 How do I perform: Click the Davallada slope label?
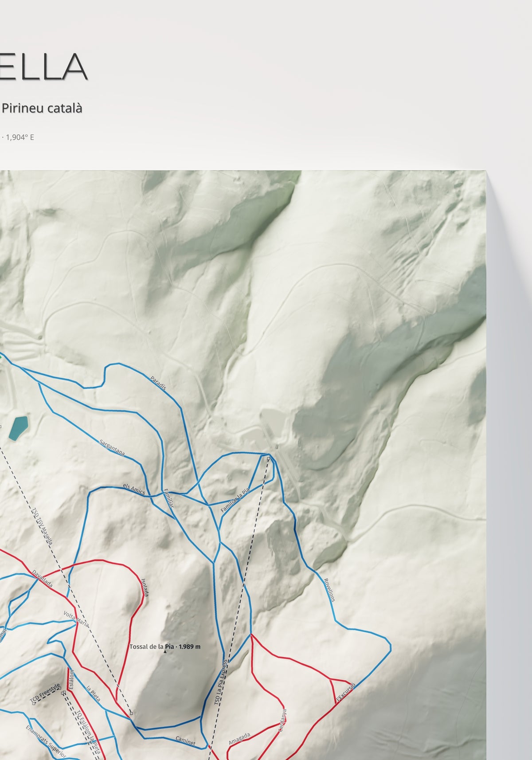pyautogui.click(x=42, y=579)
